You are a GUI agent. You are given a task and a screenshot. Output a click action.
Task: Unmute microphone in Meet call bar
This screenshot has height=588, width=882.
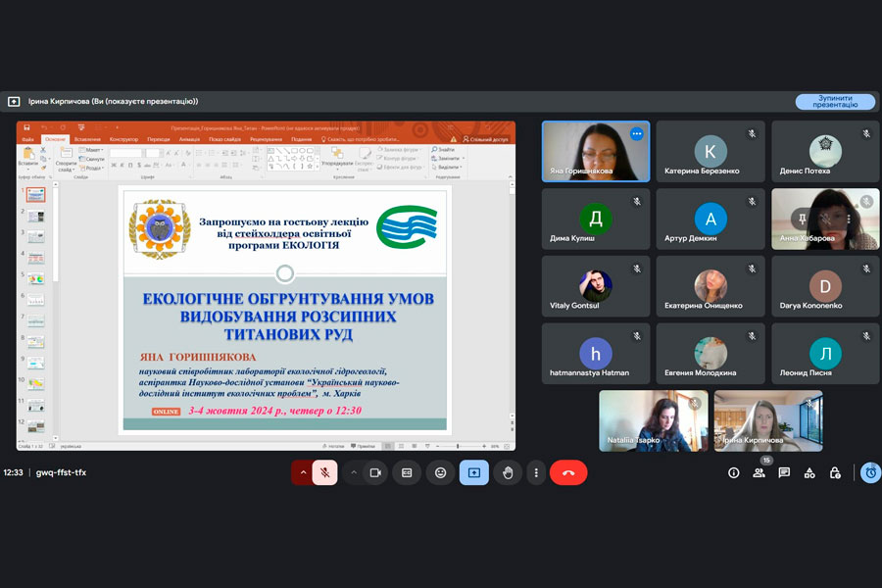click(325, 472)
